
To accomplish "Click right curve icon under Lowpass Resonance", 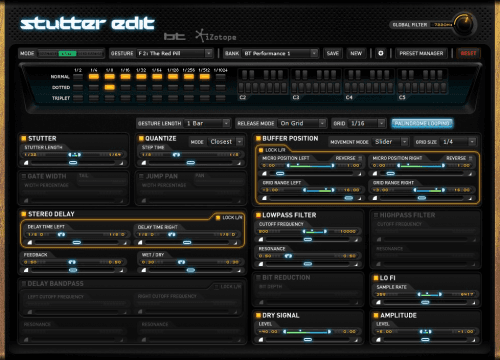I will click(356, 264).
